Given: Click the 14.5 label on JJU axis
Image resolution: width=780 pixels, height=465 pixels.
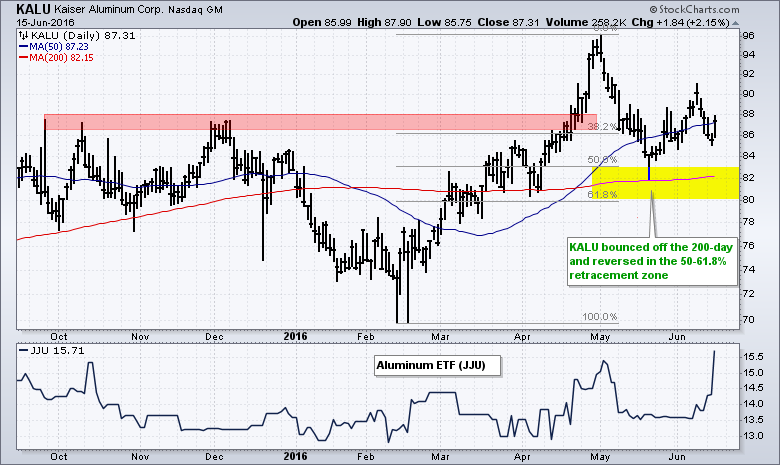Looking at the screenshot, I should (x=753, y=388).
